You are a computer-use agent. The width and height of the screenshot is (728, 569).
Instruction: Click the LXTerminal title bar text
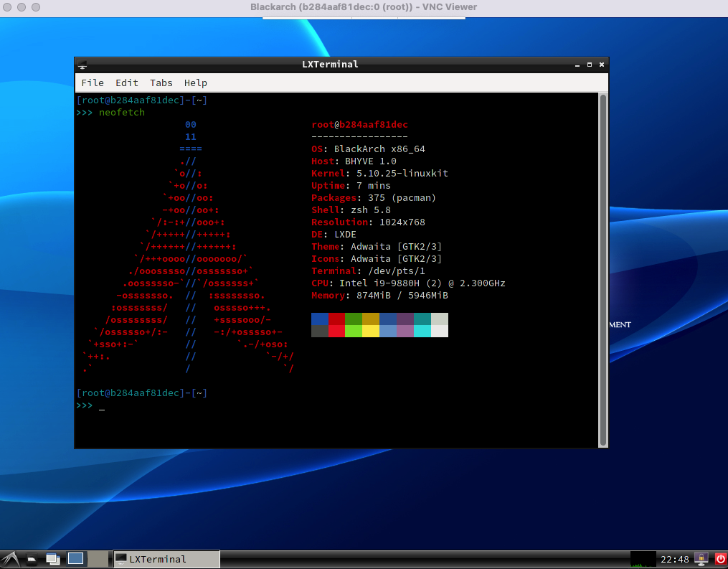point(330,64)
